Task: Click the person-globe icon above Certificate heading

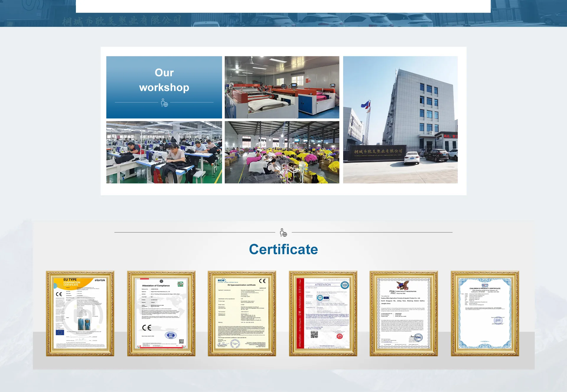Action: (283, 233)
